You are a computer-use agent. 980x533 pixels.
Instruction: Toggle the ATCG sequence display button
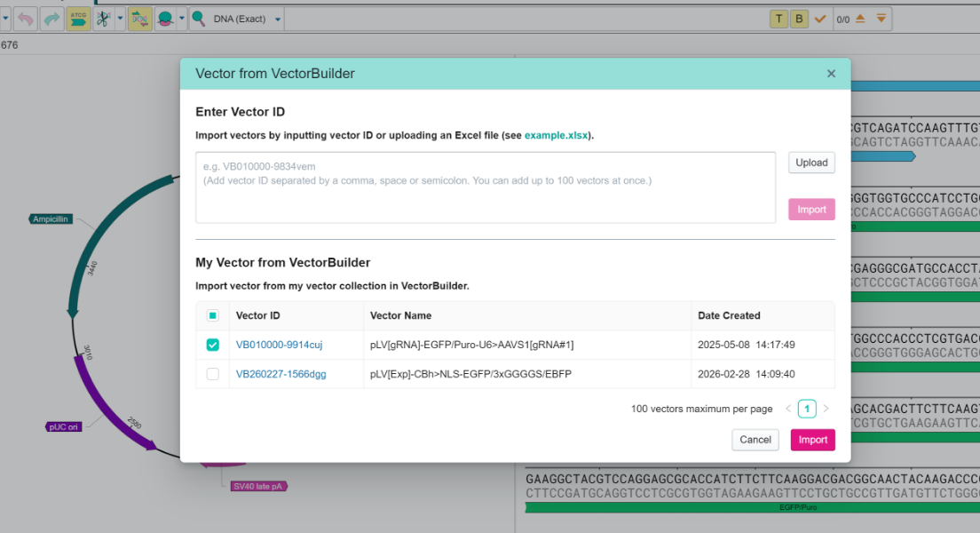pyautogui.click(x=78, y=19)
